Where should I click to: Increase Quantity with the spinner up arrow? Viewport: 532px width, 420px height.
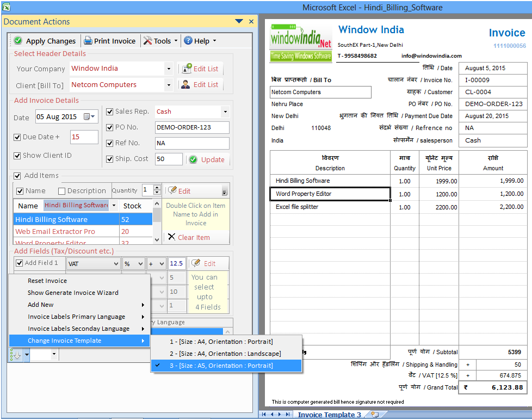(x=157, y=187)
